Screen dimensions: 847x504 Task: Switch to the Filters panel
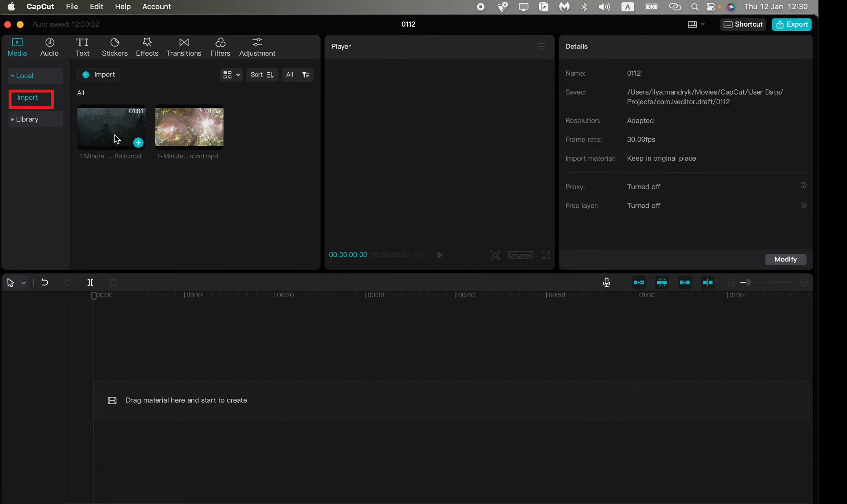tap(220, 46)
